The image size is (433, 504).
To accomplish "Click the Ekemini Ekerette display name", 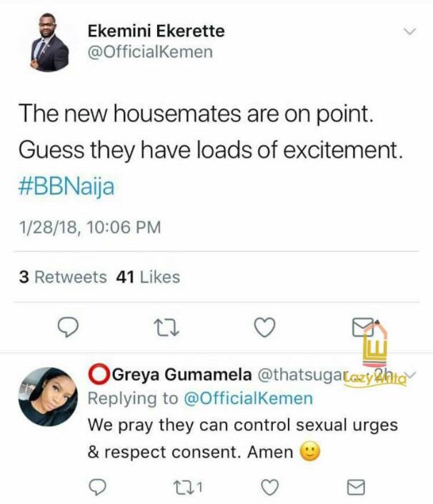I will (155, 31).
